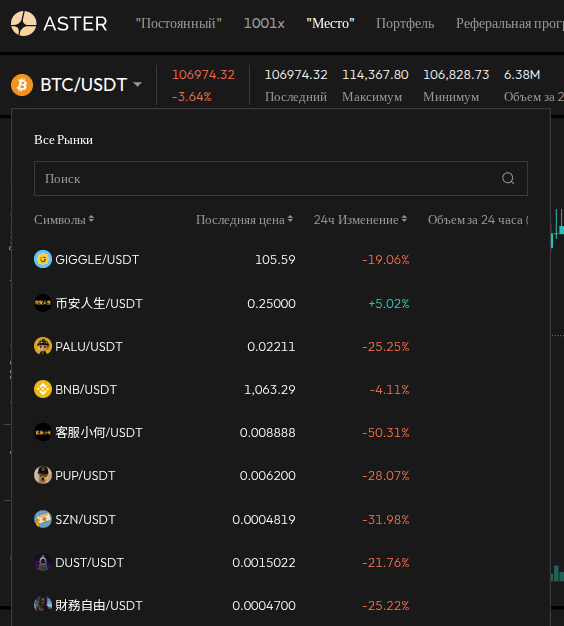Click the Последний label in header
Viewport: 564px width, 626px height.
coord(296,97)
